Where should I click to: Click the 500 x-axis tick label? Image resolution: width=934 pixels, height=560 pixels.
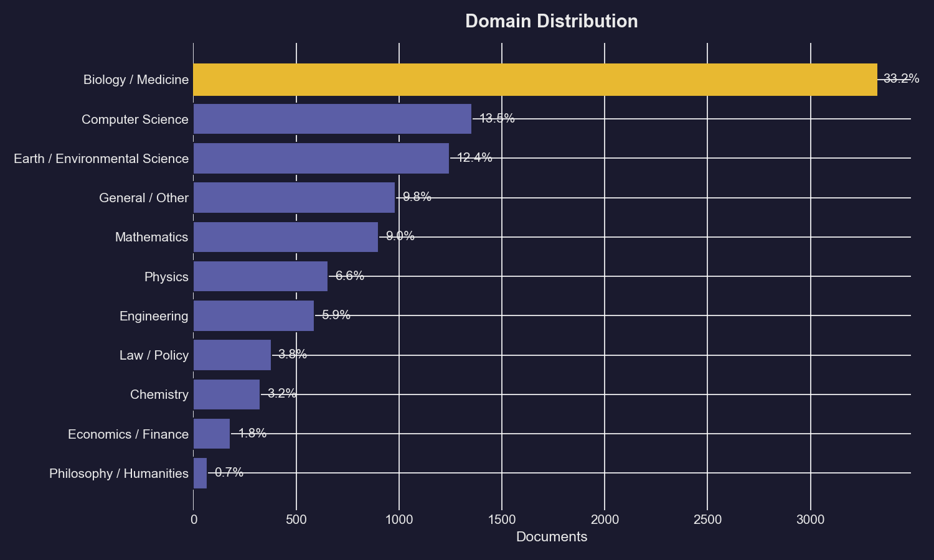296,520
